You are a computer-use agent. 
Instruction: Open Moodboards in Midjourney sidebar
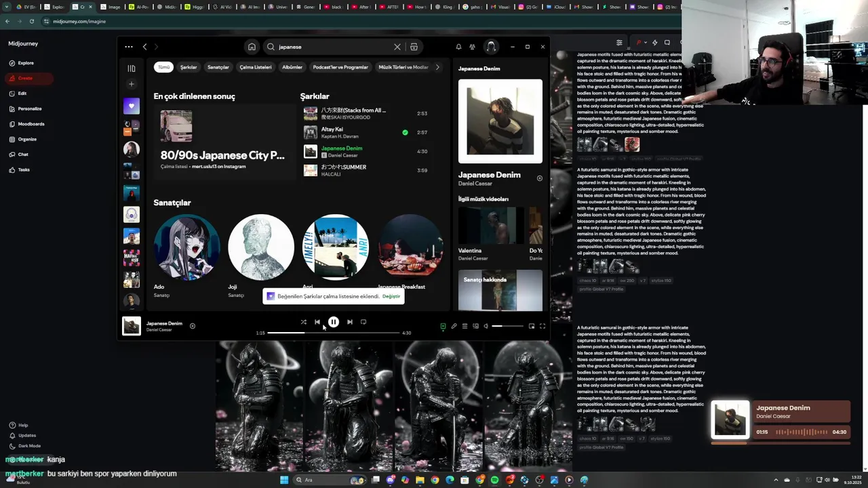coord(31,124)
